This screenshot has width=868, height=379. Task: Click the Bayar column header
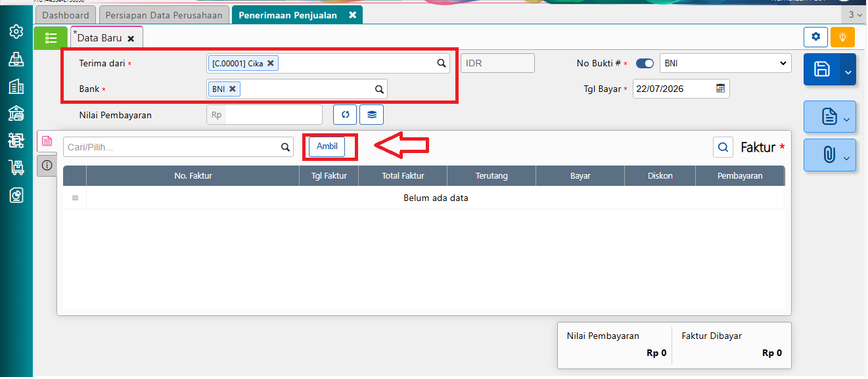580,175
